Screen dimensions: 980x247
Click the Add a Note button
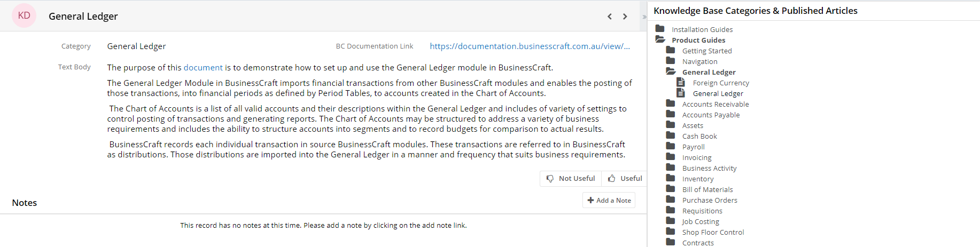coord(609,200)
